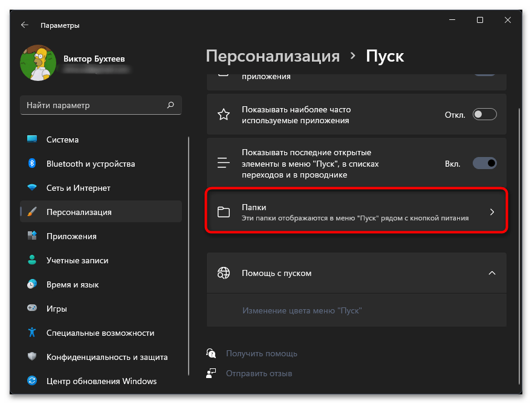
Task: Click the main content scrollbar
Action: (519, 246)
